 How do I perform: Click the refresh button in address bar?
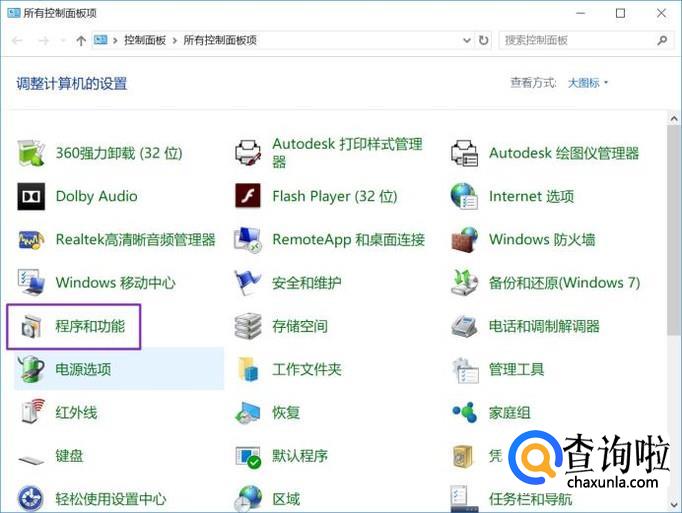[483, 40]
